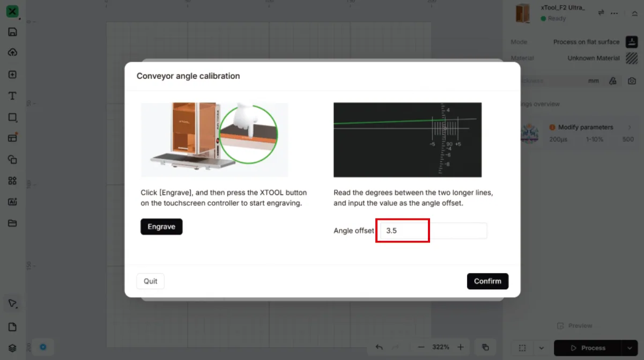Click the Unknown Material text
This screenshot has width=644, height=360.
[594, 58]
